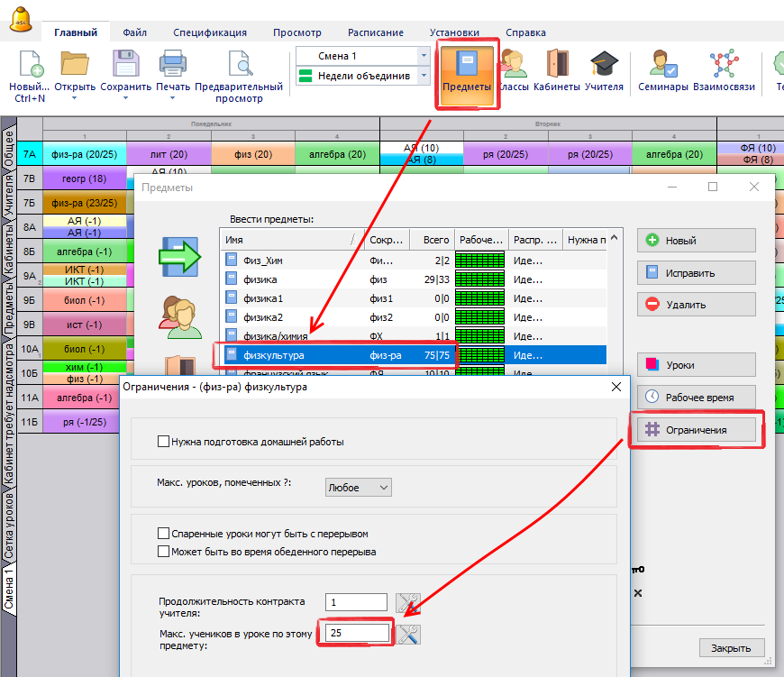784x677 pixels.
Task: Click wrench icon next to max students field
Action: coord(409,634)
